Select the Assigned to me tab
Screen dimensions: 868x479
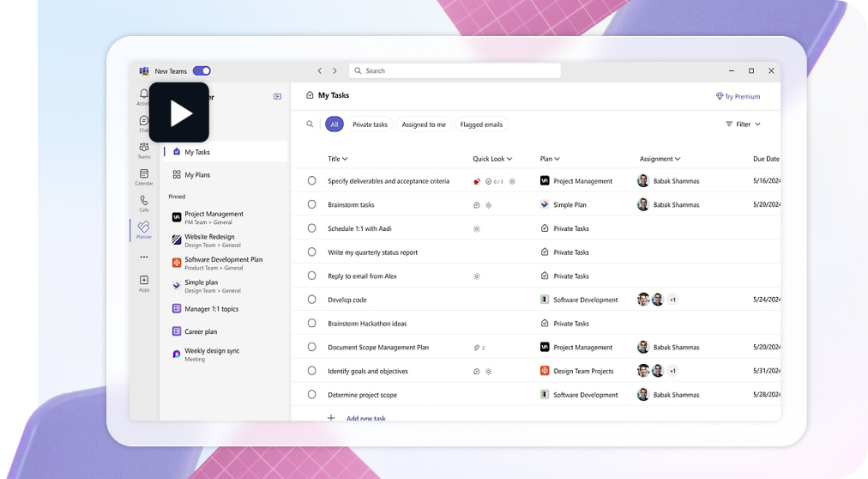tap(424, 124)
